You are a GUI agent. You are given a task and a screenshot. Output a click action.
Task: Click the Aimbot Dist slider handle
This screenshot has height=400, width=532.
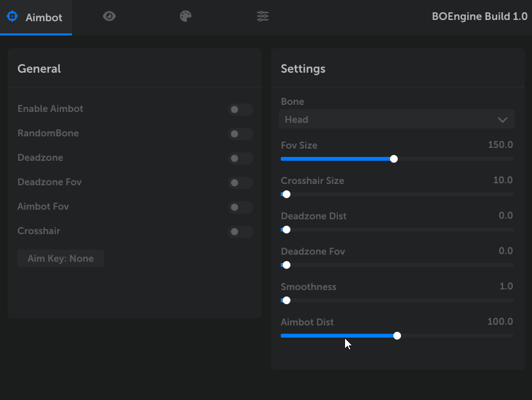pyautogui.click(x=397, y=336)
